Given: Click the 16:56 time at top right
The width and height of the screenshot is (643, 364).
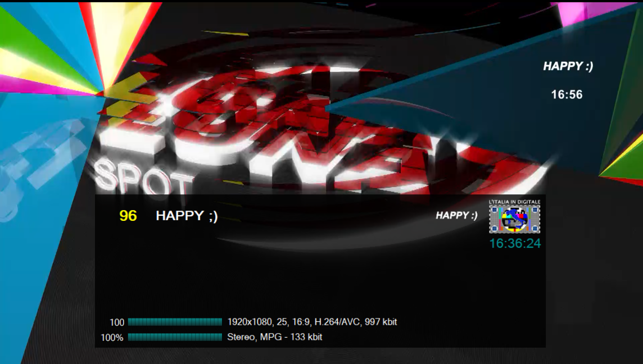Looking at the screenshot, I should point(567,95).
